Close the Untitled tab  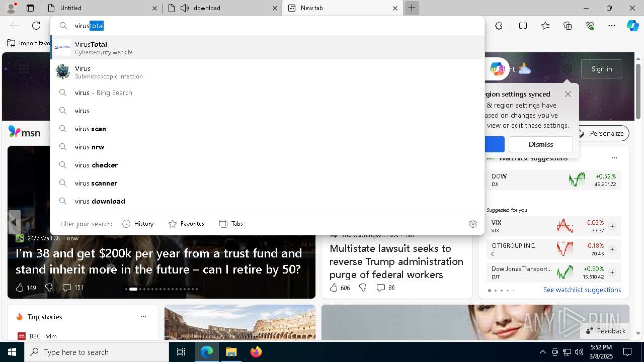pos(154,8)
